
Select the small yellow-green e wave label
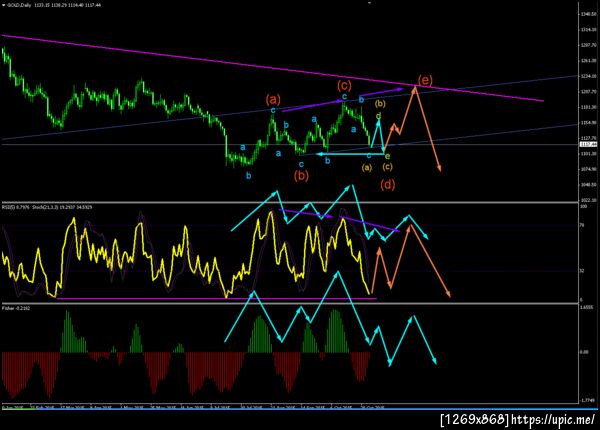[387, 156]
